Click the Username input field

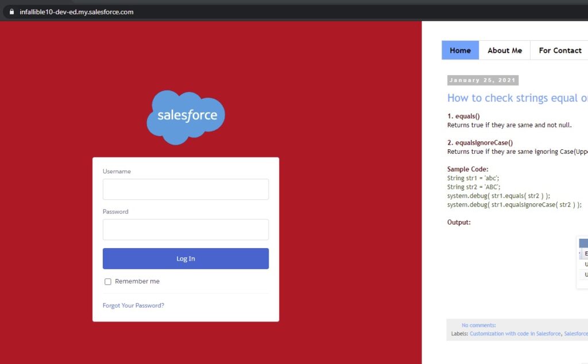point(185,189)
